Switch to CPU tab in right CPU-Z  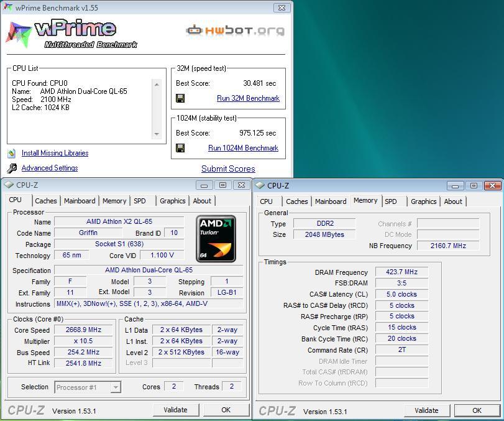point(266,201)
